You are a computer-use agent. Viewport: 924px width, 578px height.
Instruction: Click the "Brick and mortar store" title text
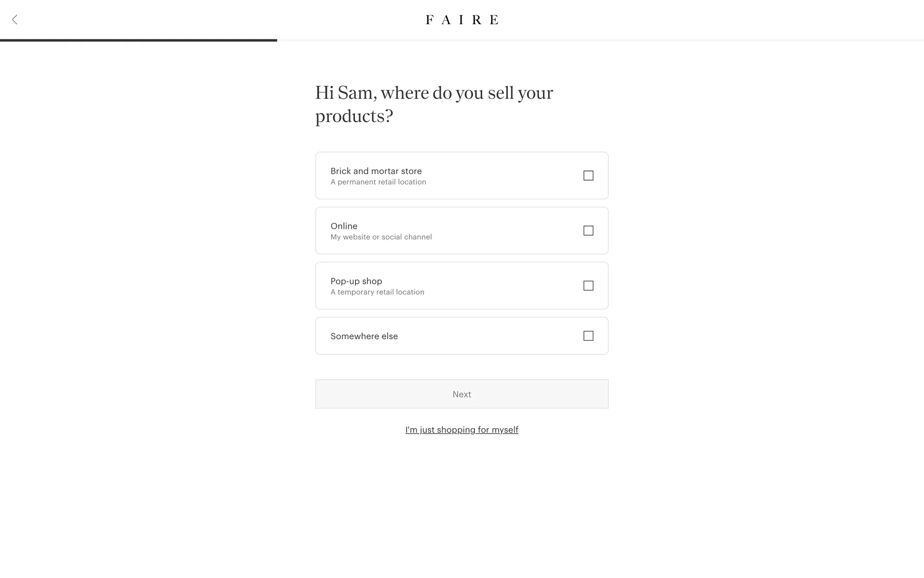click(376, 171)
